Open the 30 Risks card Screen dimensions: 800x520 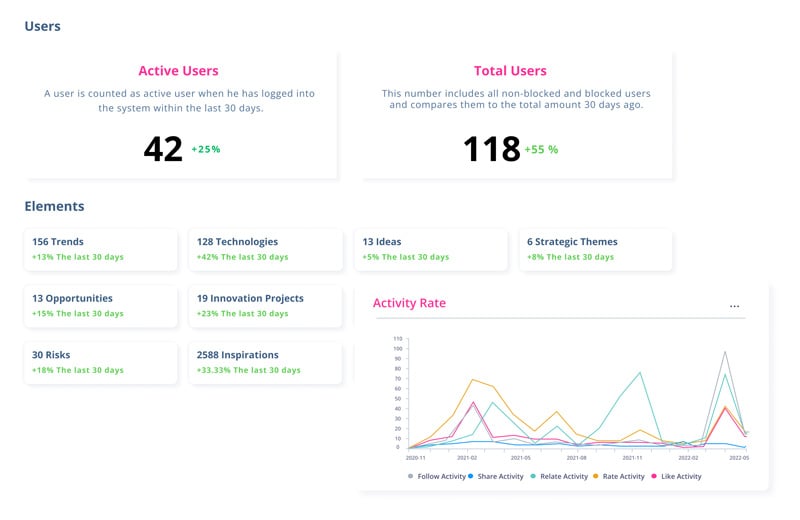point(101,363)
